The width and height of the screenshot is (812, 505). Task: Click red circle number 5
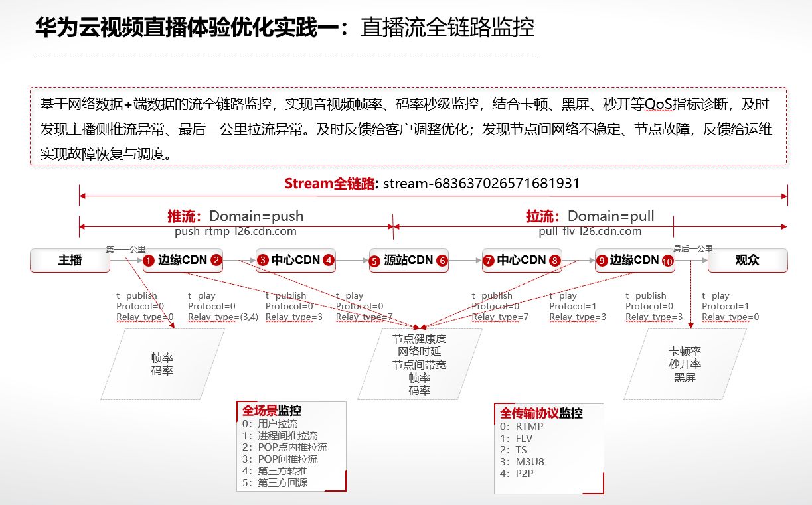tap(375, 261)
